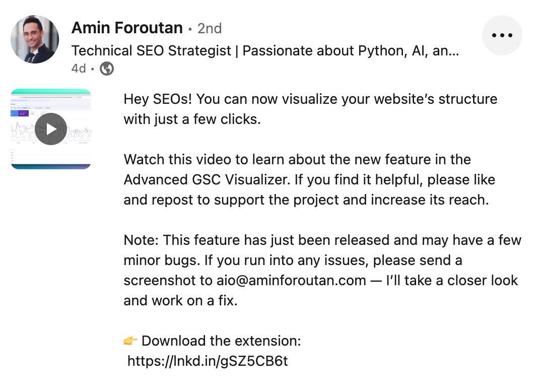
Task: Click the globe public visibility icon
Action: pyautogui.click(x=107, y=69)
